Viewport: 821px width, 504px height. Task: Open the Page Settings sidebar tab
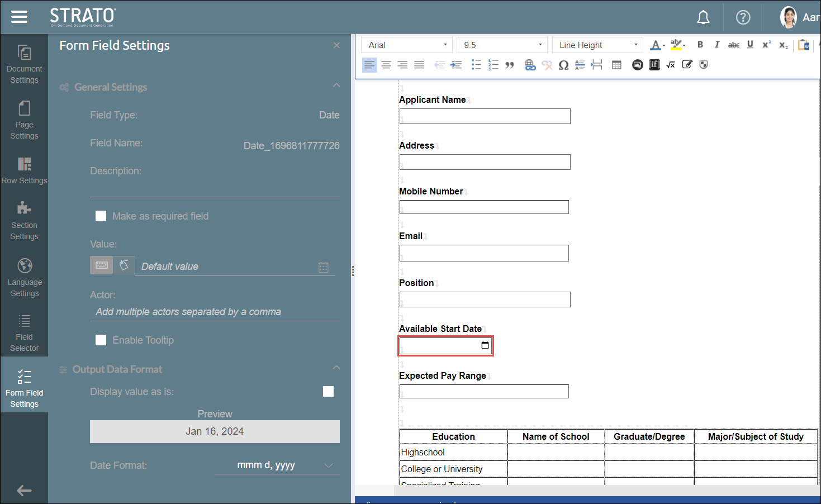24,120
